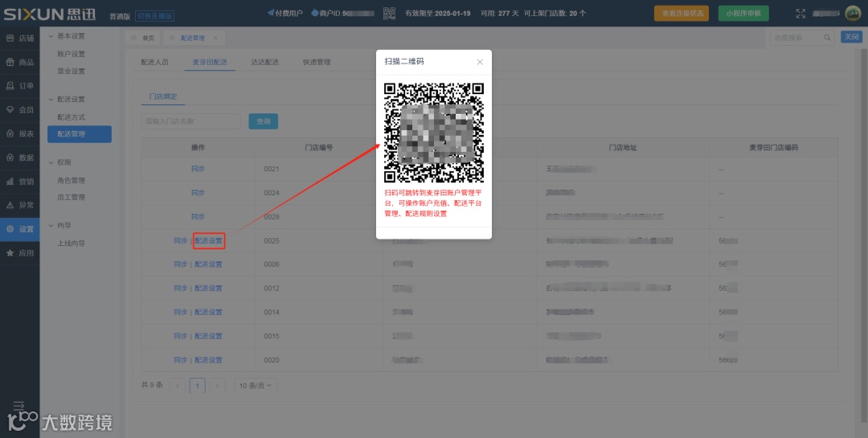Click 配送设置 for store 0025

point(209,241)
